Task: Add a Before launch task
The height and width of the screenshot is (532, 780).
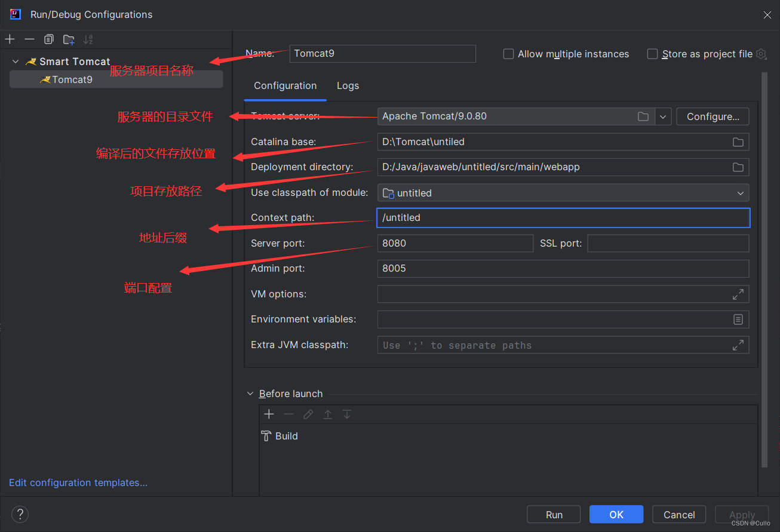Action: click(x=269, y=414)
